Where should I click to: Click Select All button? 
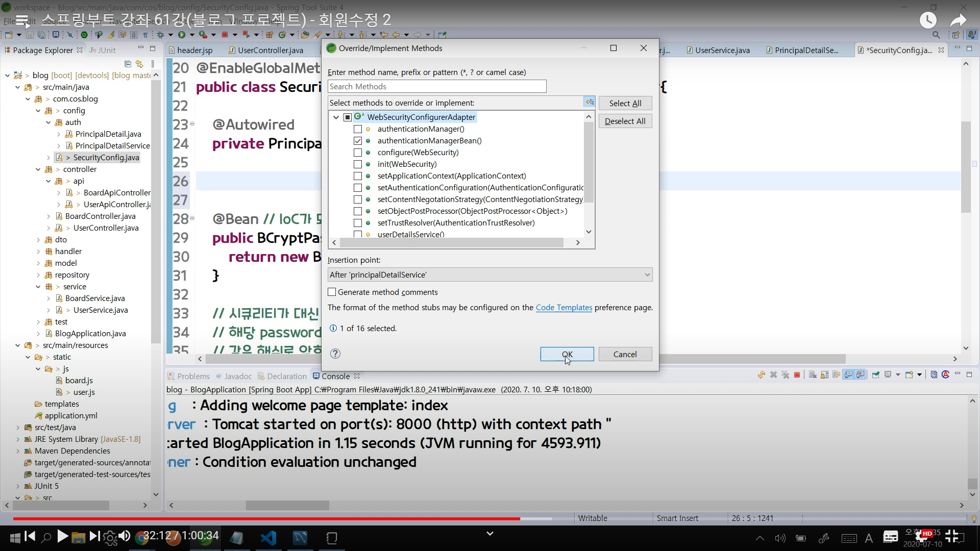[625, 103]
